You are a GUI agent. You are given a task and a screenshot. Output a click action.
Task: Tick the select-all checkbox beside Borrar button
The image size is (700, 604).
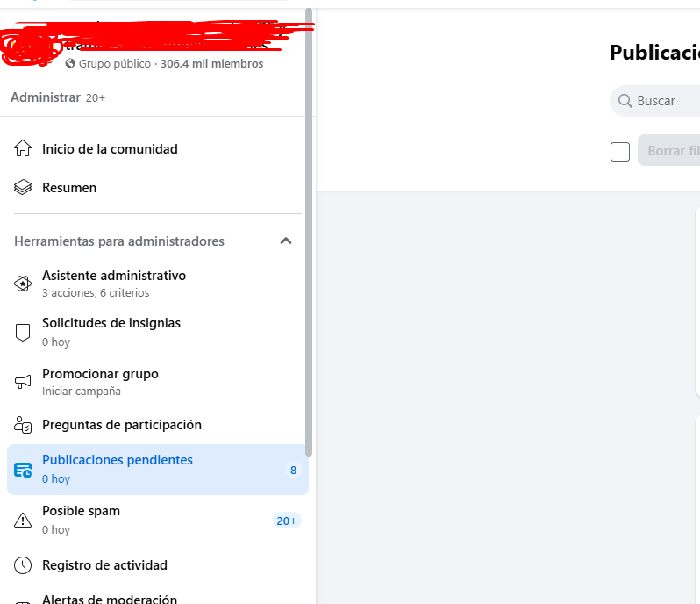click(620, 152)
